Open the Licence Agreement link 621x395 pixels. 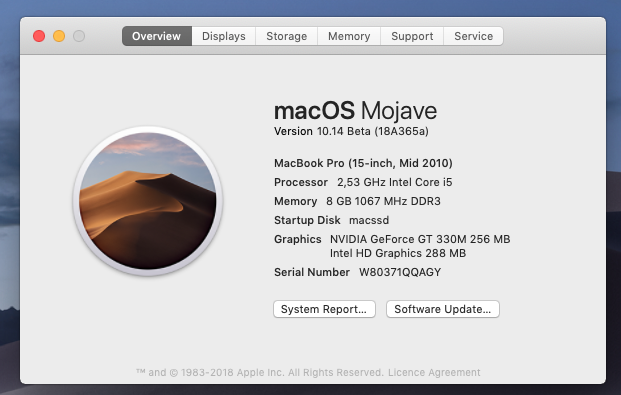pos(434,372)
